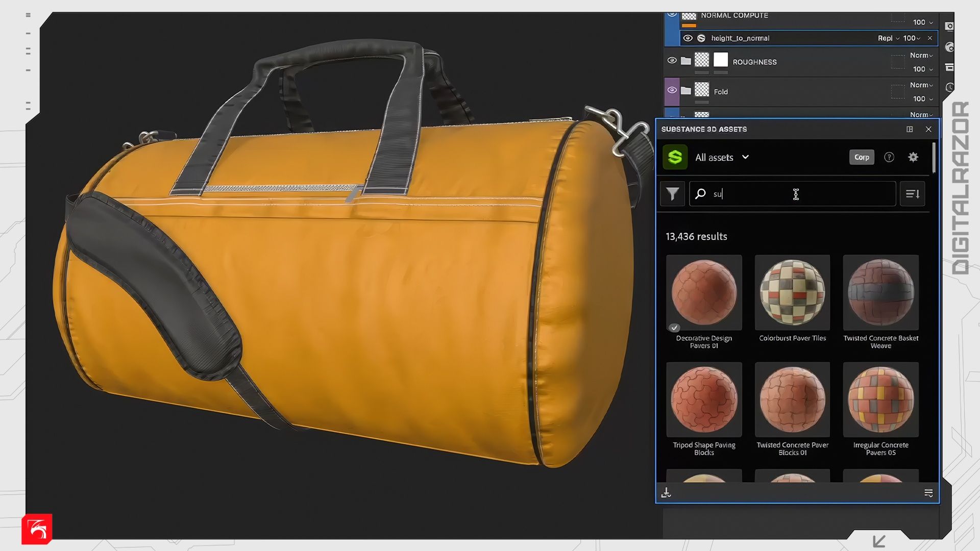Open the ROUGHNESS layer Norm blend dropdown
980x551 pixels.
point(921,55)
